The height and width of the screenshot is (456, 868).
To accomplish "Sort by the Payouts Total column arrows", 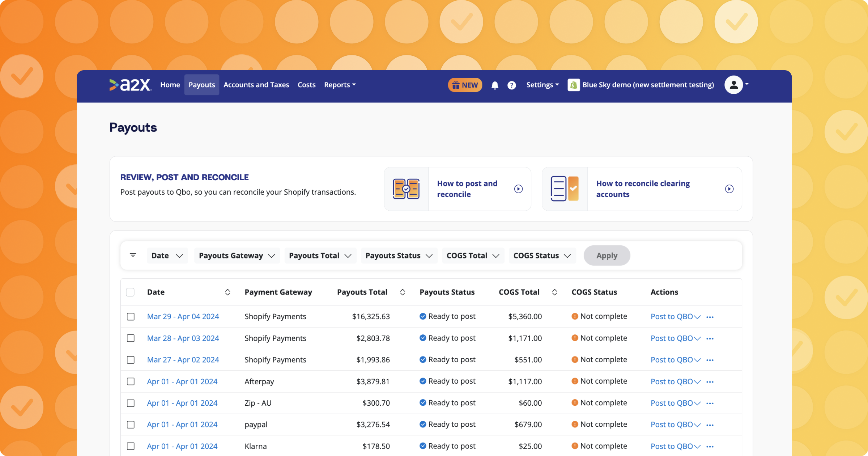I will (402, 292).
